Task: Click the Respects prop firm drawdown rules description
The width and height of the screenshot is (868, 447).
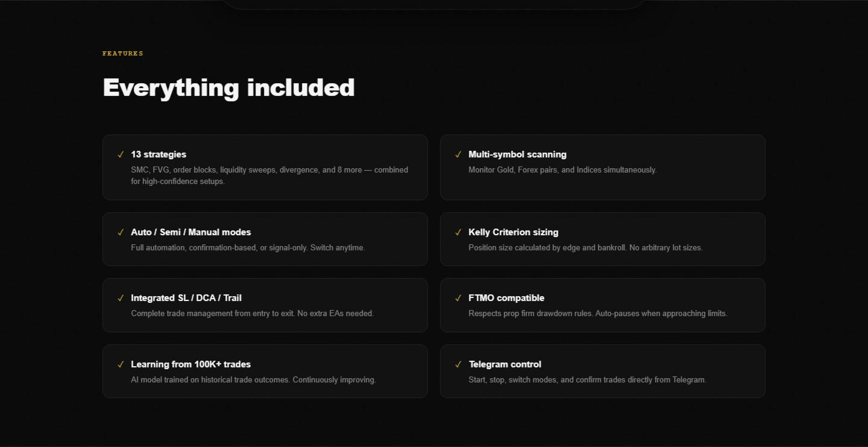Action: (x=597, y=314)
